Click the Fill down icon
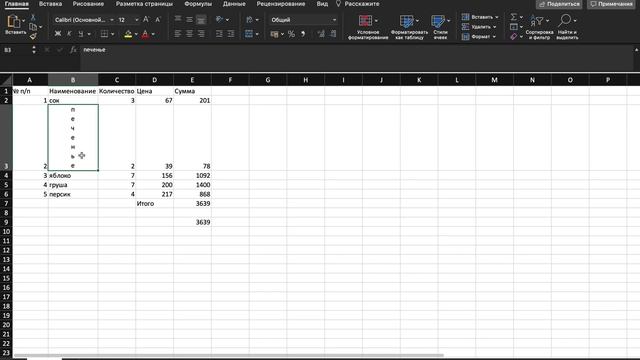This screenshot has height=360, width=640. coord(514,27)
